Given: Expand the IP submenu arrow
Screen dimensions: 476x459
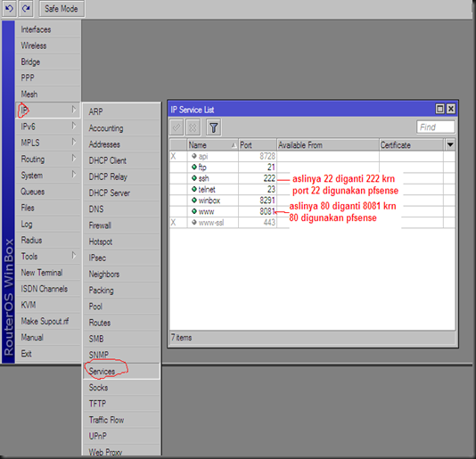Looking at the screenshot, I should (x=74, y=110).
